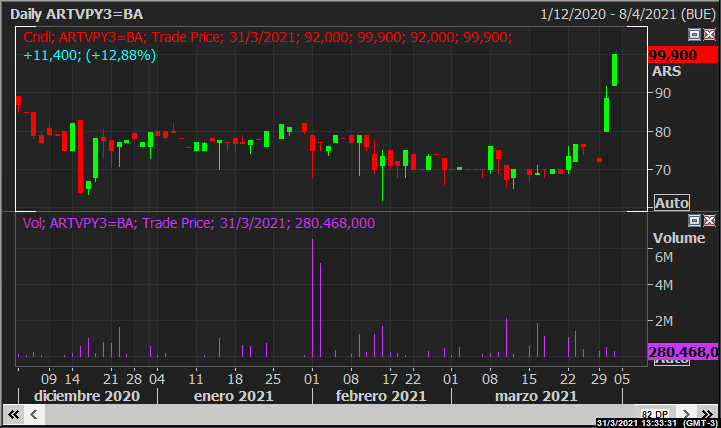Viewport: 721px width, 428px height.
Task: Jump to latest data with double-right arrow
Action: tap(706, 414)
